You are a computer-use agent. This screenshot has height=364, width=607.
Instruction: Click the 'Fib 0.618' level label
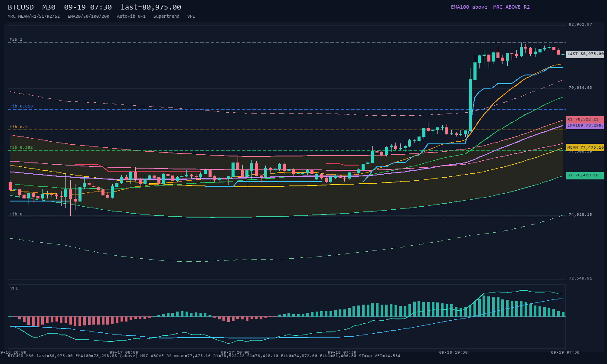pos(21,106)
